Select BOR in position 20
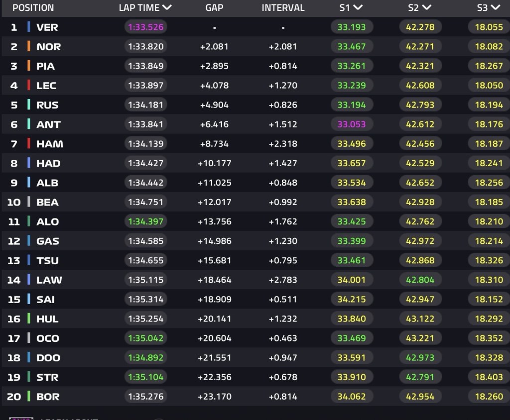This screenshot has height=420, width=510. [48, 397]
